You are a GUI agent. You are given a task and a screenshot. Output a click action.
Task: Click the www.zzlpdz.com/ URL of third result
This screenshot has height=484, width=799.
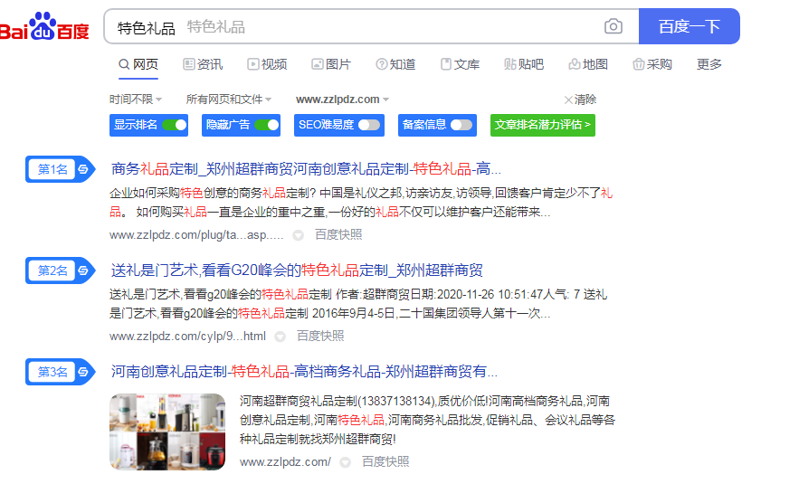285,462
